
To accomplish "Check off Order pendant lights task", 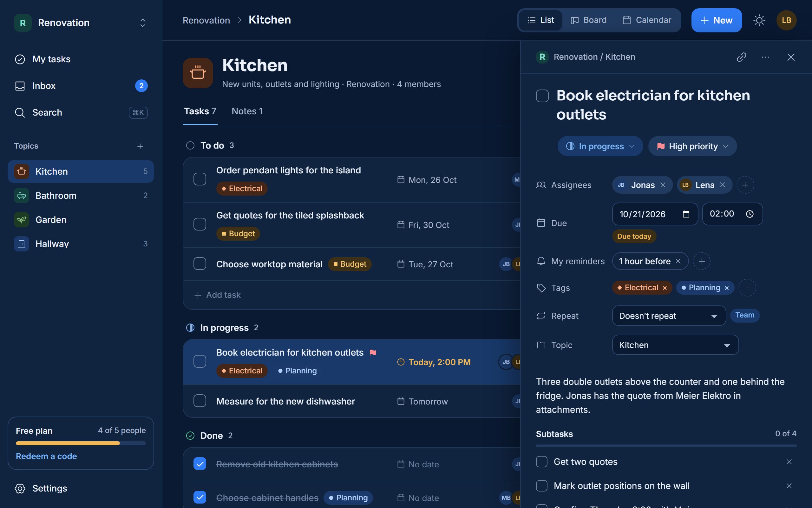I will coord(200,179).
